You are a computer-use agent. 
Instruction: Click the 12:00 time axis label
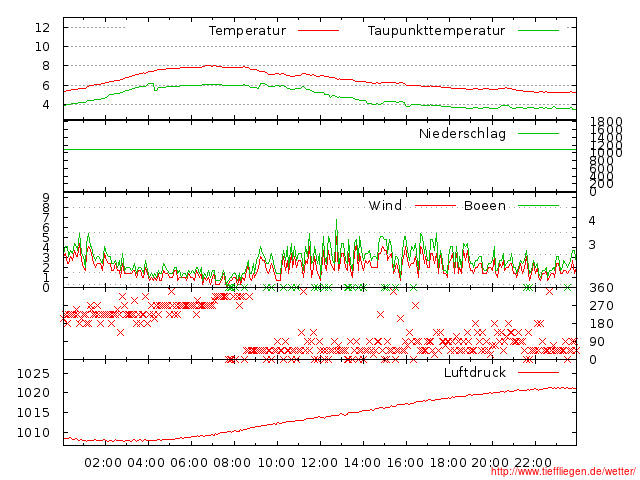pyautogui.click(x=319, y=463)
